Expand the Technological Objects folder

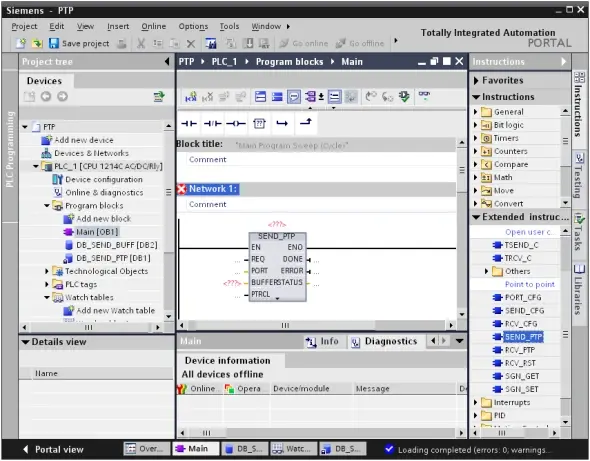pos(47,271)
